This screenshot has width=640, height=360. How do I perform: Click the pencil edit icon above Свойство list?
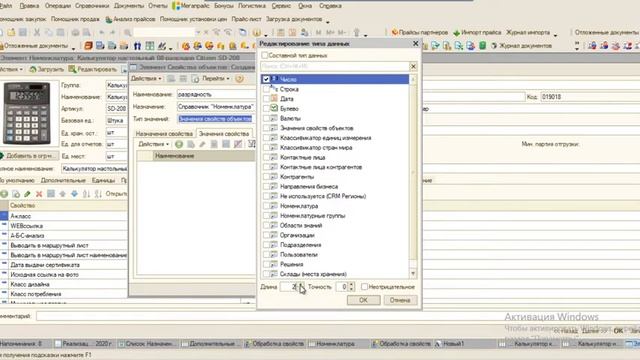[x=27, y=194]
